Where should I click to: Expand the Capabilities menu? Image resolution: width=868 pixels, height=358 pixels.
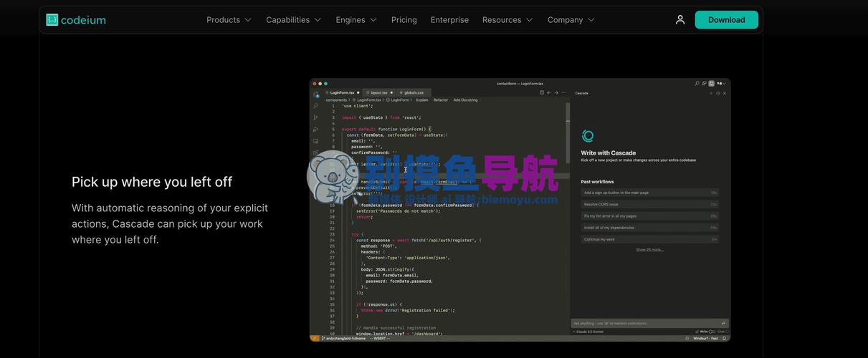pos(294,20)
